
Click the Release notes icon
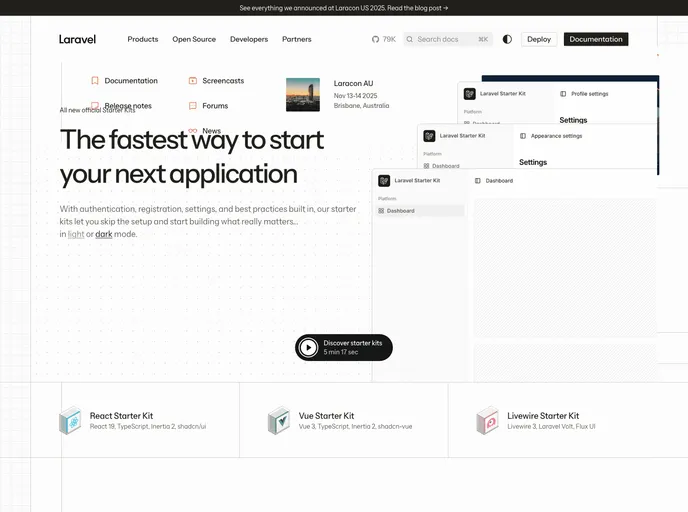pos(95,105)
